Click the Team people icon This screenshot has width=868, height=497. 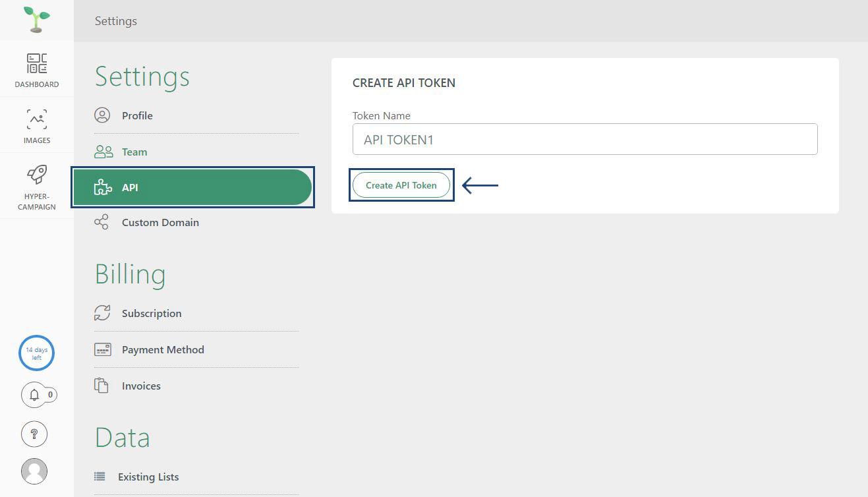103,152
